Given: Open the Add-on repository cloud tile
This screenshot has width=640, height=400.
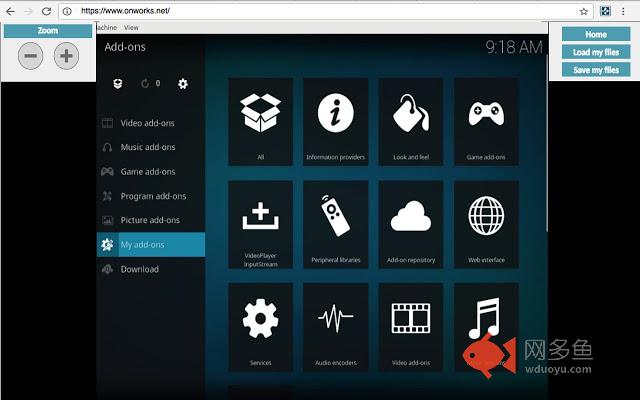Looking at the screenshot, I should coord(411,224).
